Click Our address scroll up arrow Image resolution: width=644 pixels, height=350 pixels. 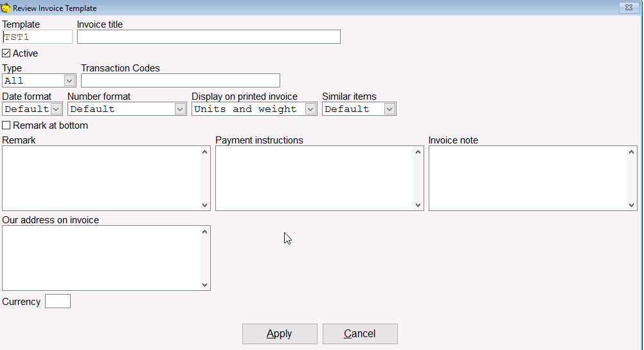[205, 232]
